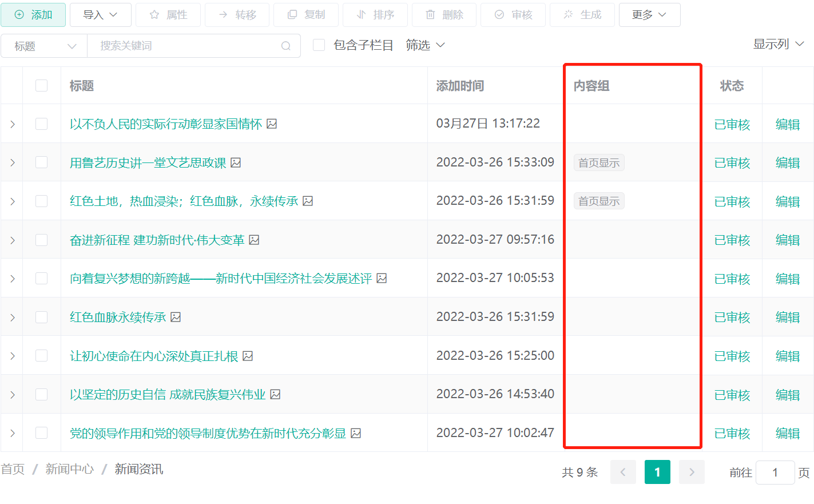Viewport: 814px width, 504px height.
Task: Click the 删除 trash toolbar button
Action: coord(444,15)
